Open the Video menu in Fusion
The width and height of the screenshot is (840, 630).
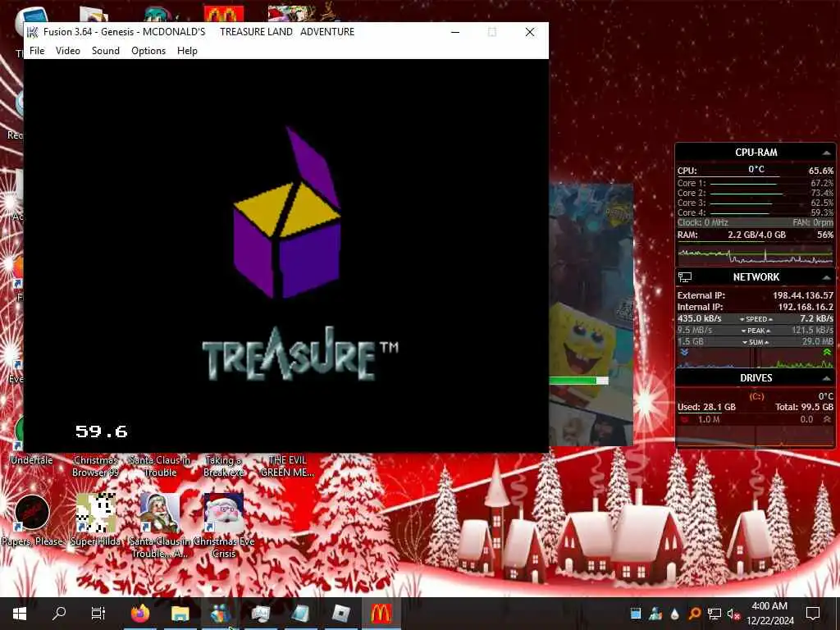[x=68, y=50]
